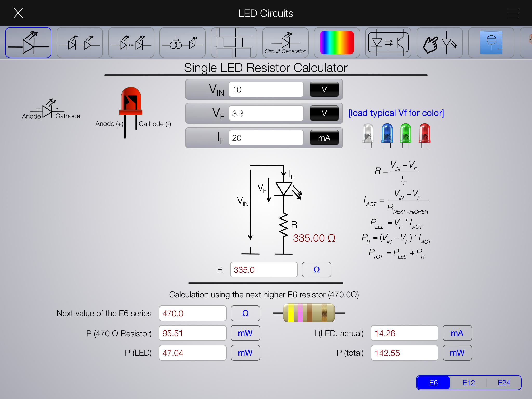Open the Circuit Generator tool
This screenshot has height=399, width=532.
point(285,43)
